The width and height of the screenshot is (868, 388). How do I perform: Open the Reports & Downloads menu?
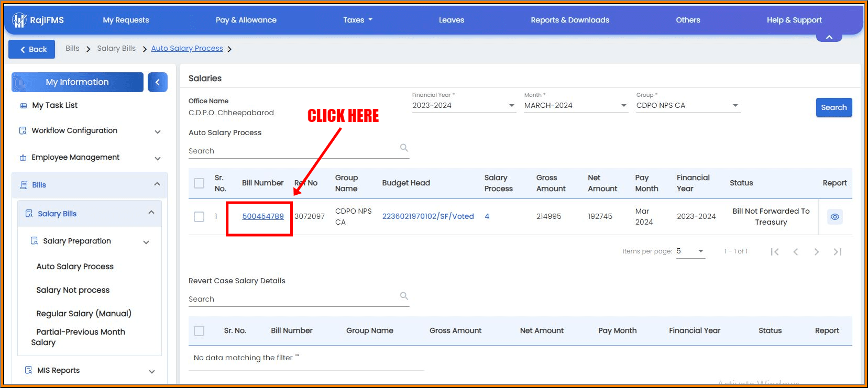pyautogui.click(x=570, y=20)
